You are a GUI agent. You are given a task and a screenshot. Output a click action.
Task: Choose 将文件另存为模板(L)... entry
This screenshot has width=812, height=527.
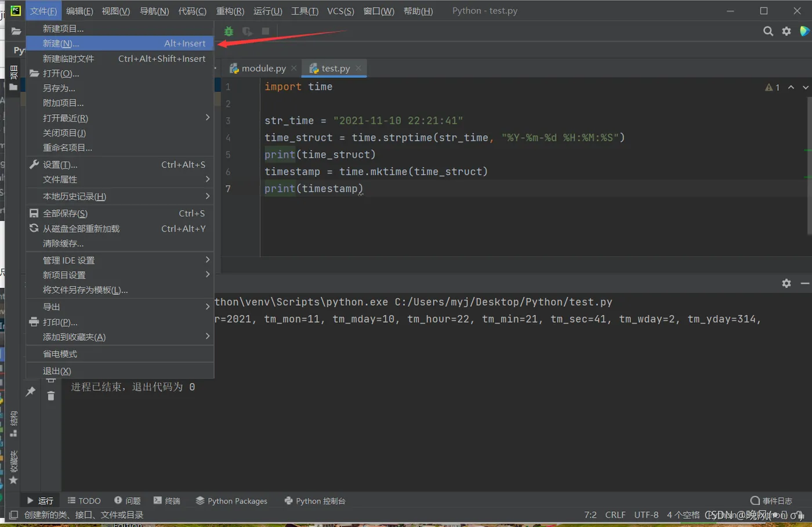(x=120, y=290)
